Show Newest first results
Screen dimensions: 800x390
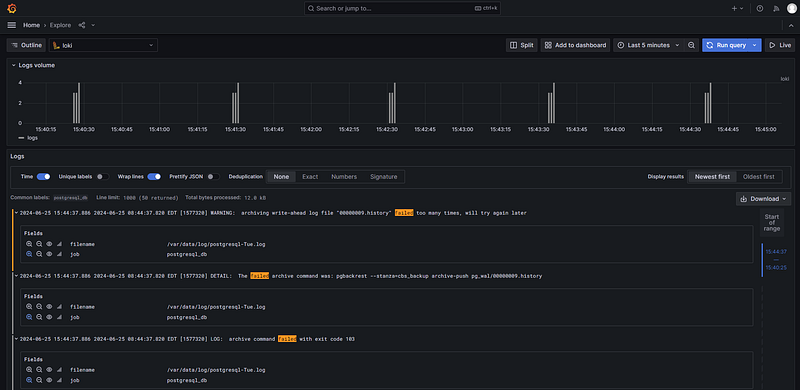(x=712, y=177)
